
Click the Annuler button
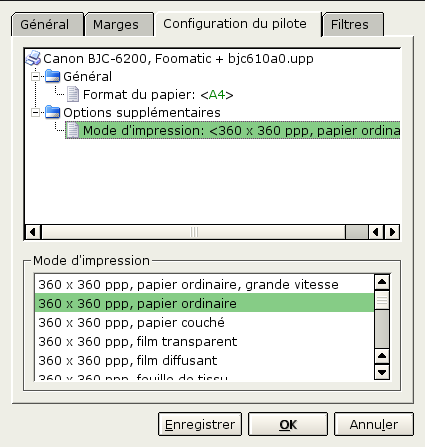point(374,424)
